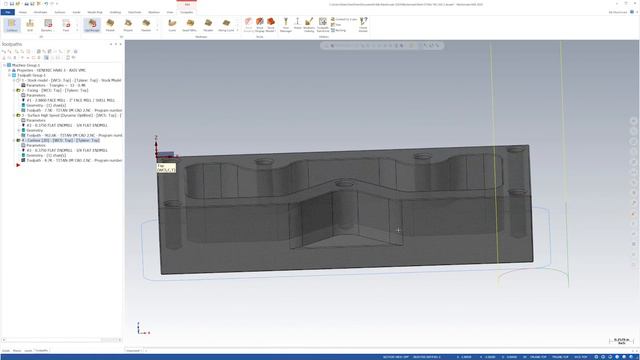Click TPLANE: TOP in the status bar

[x=560, y=357]
